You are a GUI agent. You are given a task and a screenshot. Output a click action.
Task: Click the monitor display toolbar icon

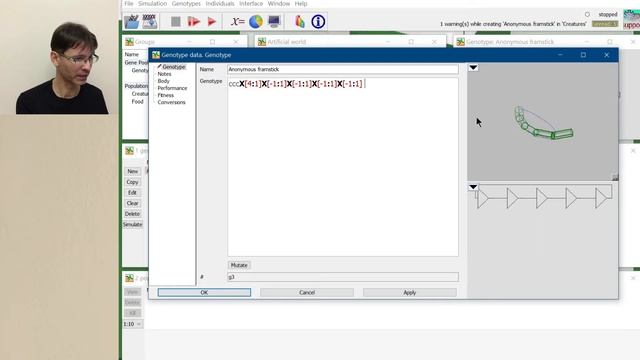point(274,22)
